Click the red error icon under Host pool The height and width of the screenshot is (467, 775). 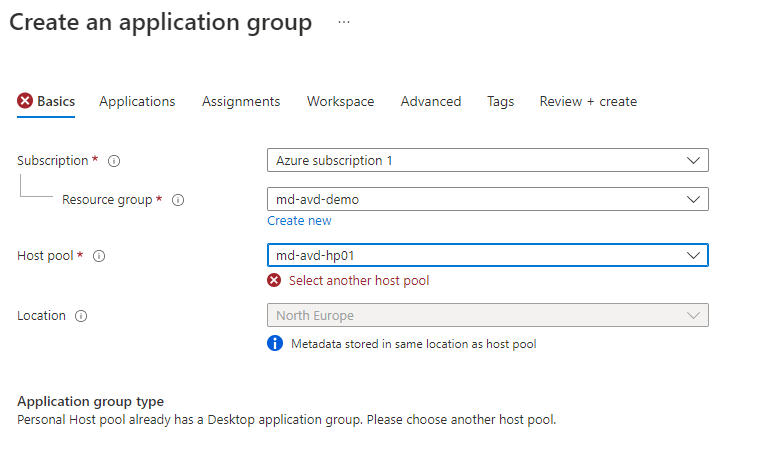coord(275,281)
